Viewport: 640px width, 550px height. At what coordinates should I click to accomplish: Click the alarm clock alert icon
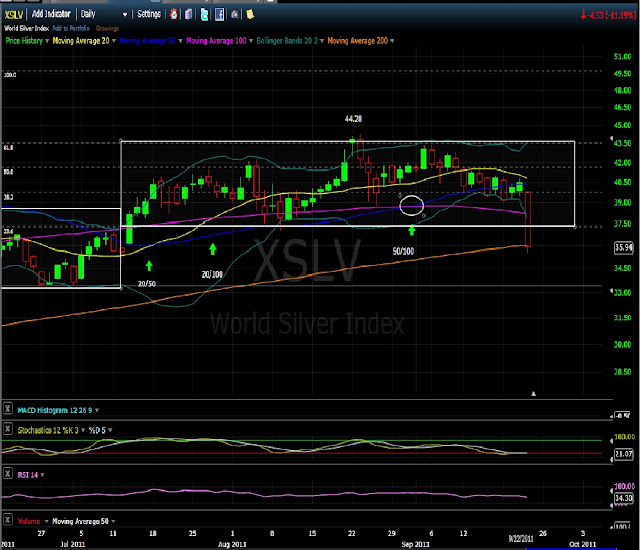point(174,14)
